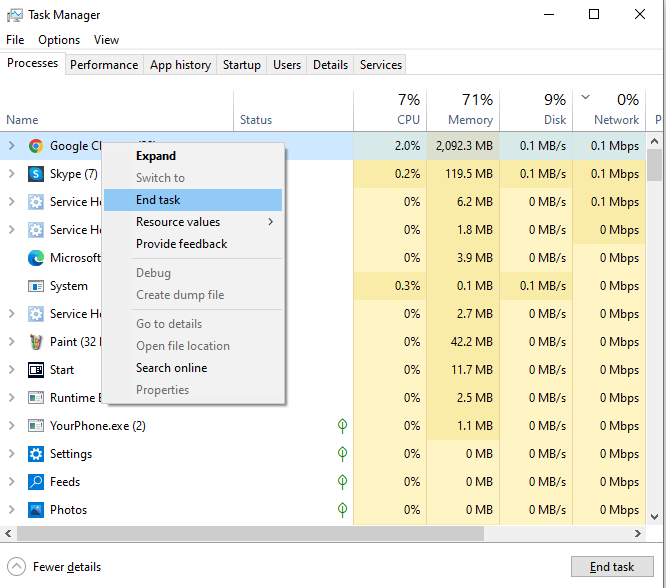
Task: Click the End task button at bottom
Action: 612,567
